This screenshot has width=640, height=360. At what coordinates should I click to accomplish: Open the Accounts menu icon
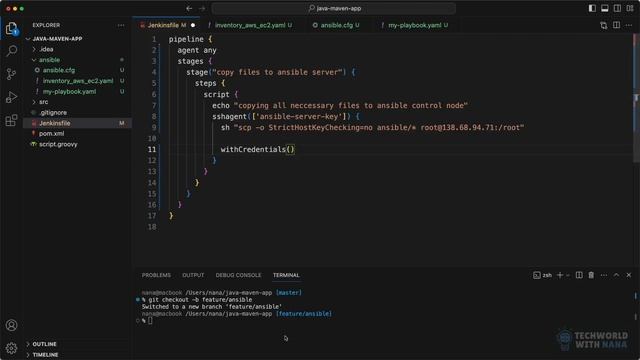tap(11, 325)
